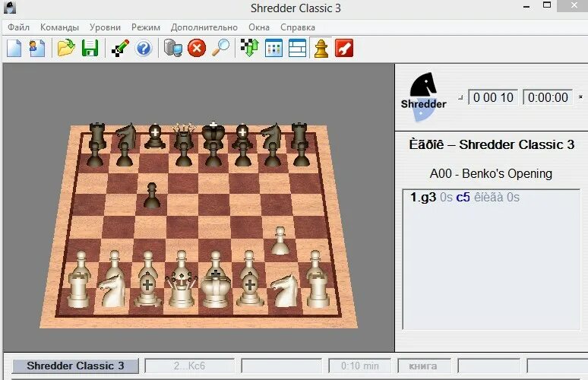Click move 1.g3 in the notation
Viewport: 588px width, 380px height.
point(423,198)
